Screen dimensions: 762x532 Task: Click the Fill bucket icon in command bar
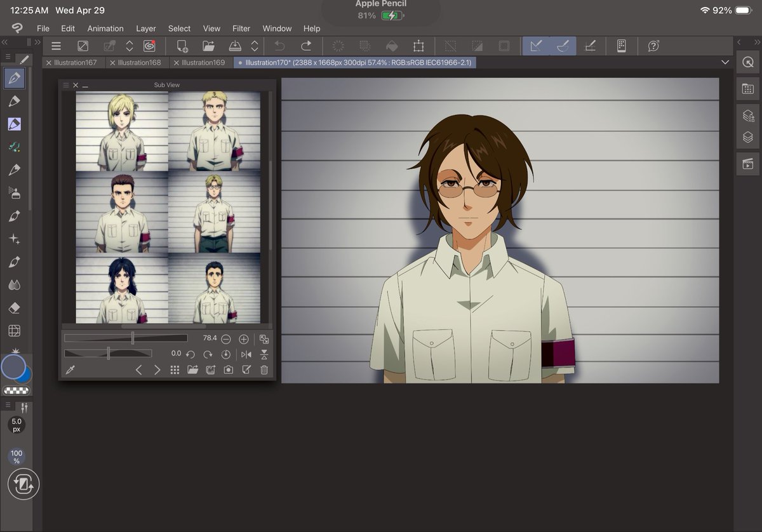(x=392, y=46)
